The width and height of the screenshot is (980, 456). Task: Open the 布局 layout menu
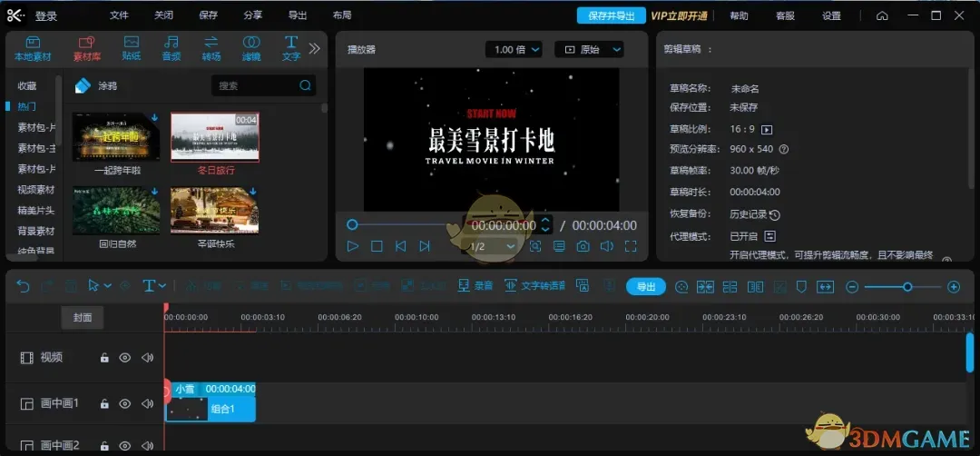tap(342, 15)
